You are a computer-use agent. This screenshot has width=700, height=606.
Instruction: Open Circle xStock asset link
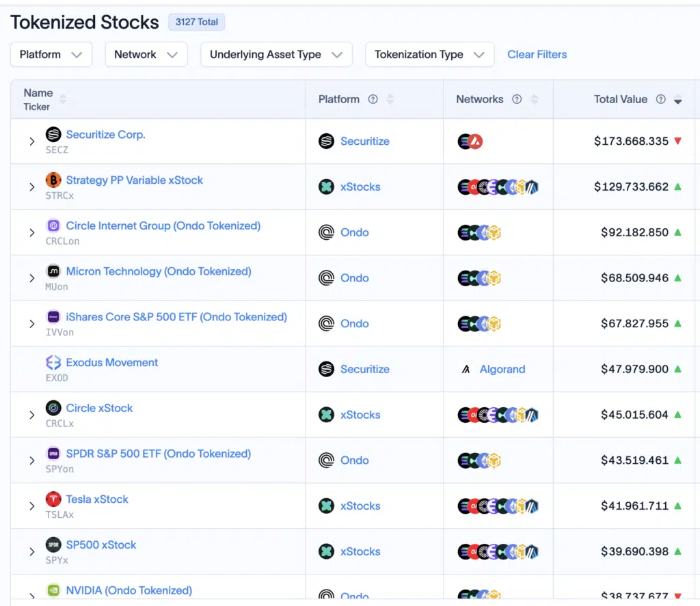tap(100, 408)
